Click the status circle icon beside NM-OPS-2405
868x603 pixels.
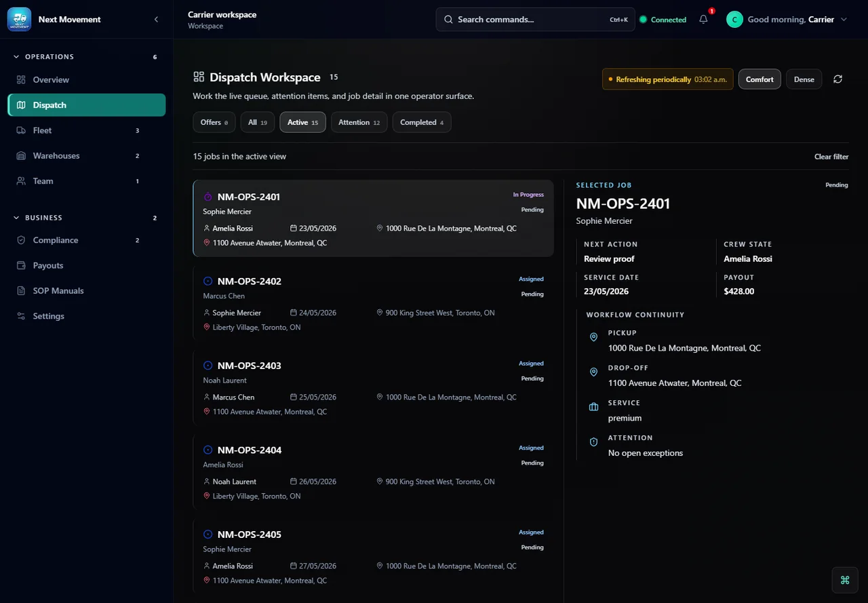(x=208, y=534)
